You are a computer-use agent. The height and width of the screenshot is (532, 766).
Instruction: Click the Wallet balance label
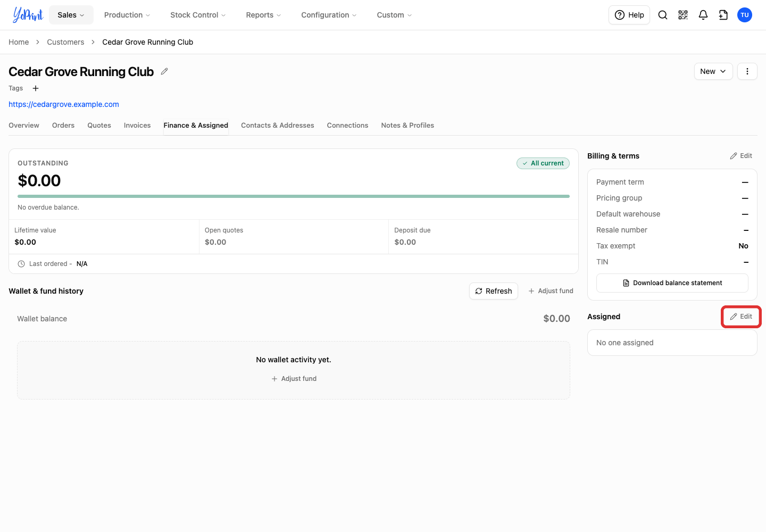(42, 319)
